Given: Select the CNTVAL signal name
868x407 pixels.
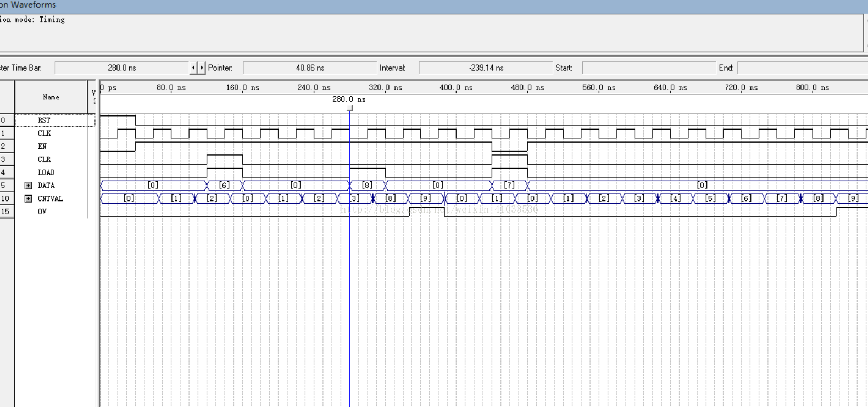Looking at the screenshot, I should (51, 199).
